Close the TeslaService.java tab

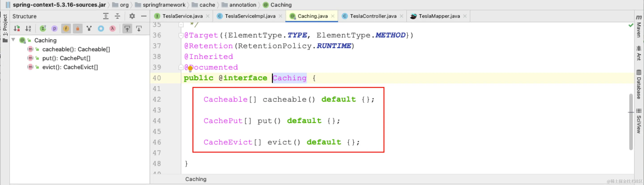click(208, 16)
